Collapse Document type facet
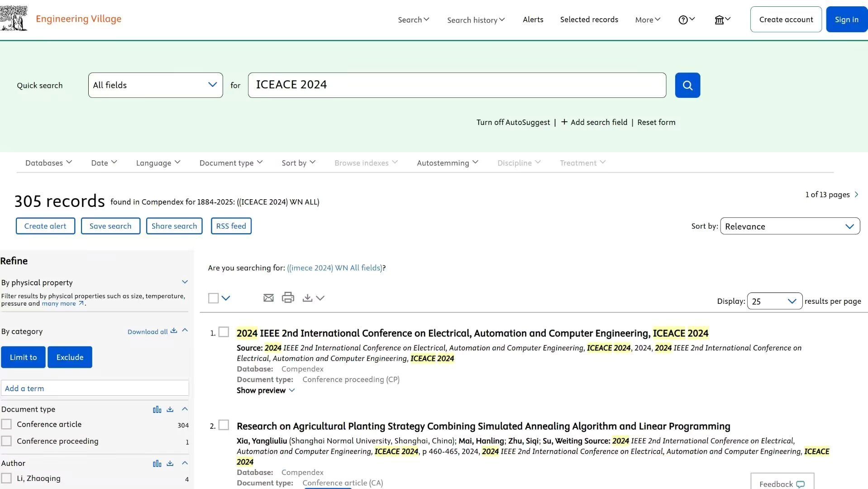Image resolution: width=868 pixels, height=489 pixels. pyautogui.click(x=185, y=409)
